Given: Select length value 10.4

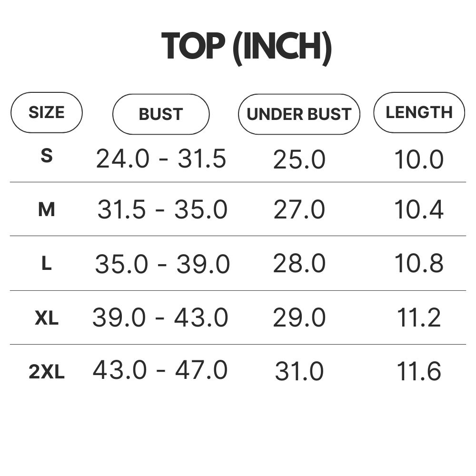Looking at the screenshot, I should 419,209.
